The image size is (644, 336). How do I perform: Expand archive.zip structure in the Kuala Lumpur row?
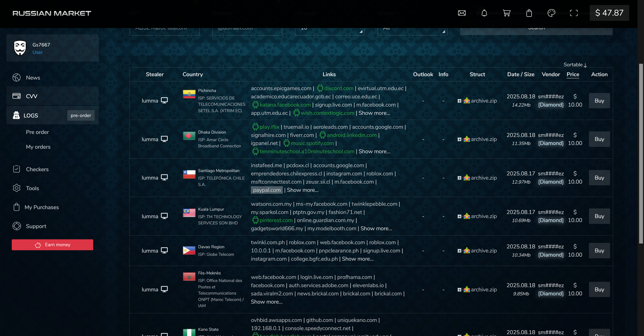(x=459, y=216)
